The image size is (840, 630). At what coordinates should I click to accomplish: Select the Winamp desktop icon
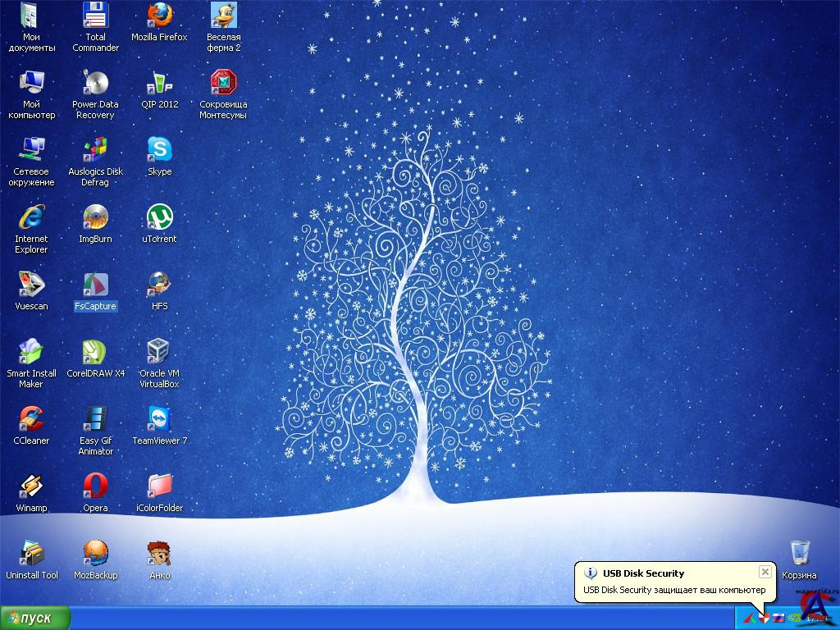tap(31, 487)
